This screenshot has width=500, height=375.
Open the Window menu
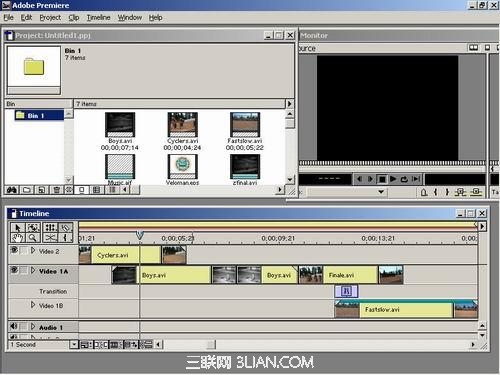pyautogui.click(x=130, y=18)
